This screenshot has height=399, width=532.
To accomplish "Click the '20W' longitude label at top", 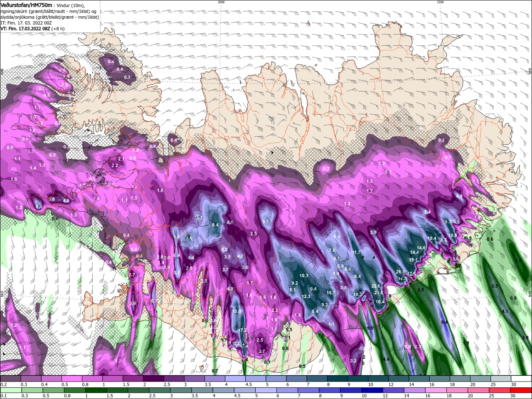I will tap(221, 2).
